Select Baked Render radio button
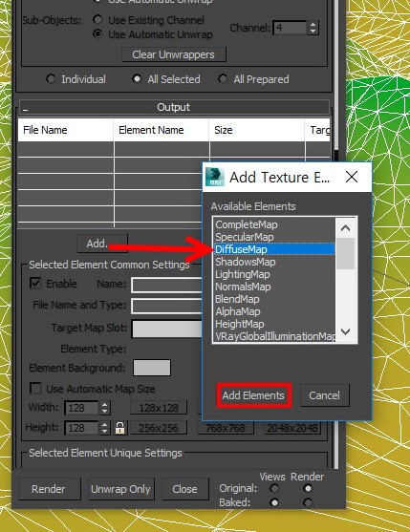Image resolution: width=410 pixels, height=532 pixels. point(308,502)
